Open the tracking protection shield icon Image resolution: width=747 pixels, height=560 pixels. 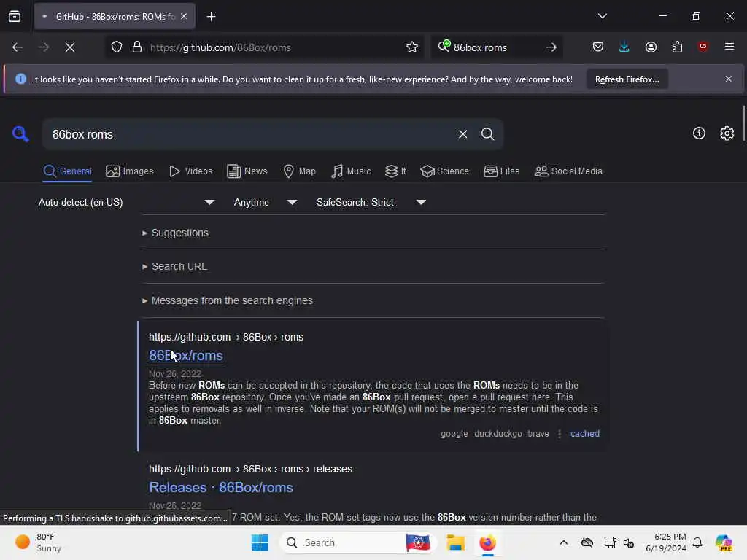[117, 47]
